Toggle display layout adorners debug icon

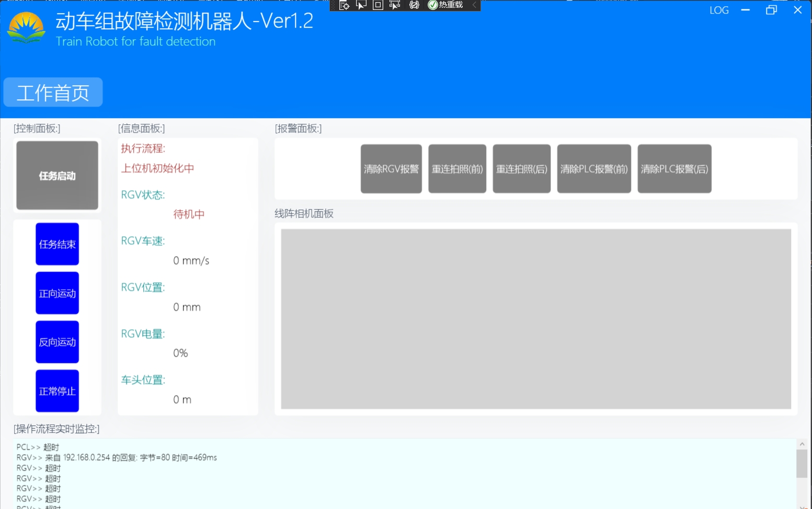pos(378,5)
